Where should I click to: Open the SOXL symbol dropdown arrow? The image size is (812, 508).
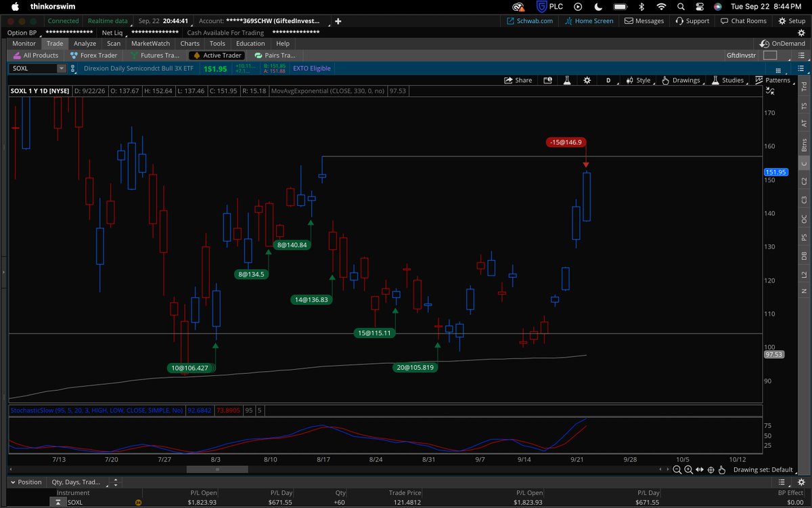point(62,68)
